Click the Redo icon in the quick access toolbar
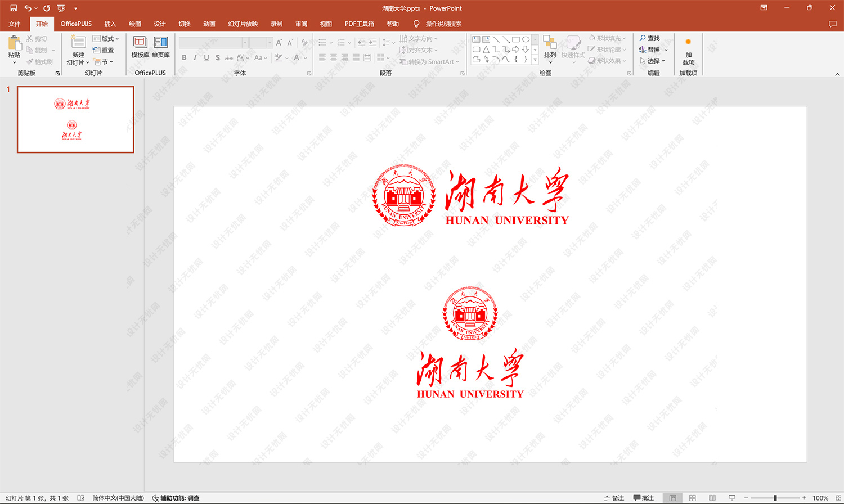Image resolution: width=844 pixels, height=504 pixels. click(47, 8)
